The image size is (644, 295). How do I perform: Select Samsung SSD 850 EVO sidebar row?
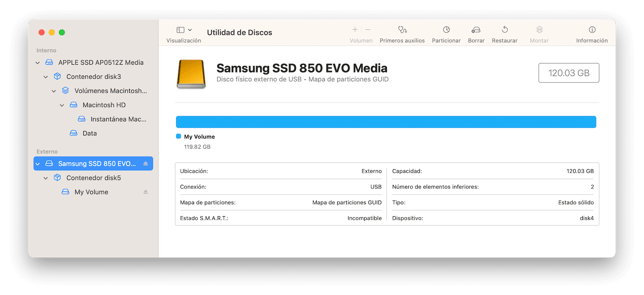pos(93,164)
